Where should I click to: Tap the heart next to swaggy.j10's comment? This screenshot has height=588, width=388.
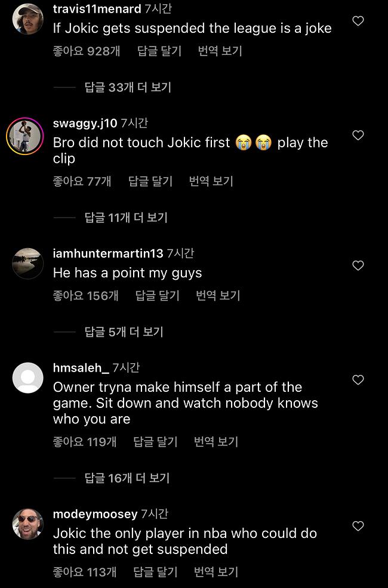[358, 136]
